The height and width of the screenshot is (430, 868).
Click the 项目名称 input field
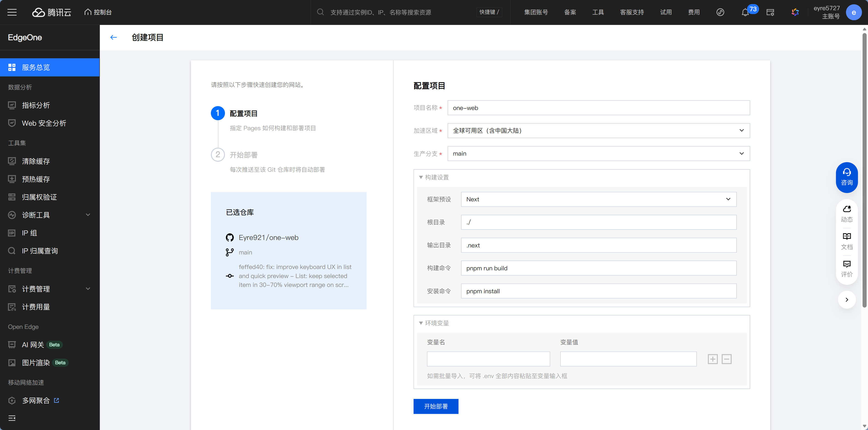[x=598, y=108]
